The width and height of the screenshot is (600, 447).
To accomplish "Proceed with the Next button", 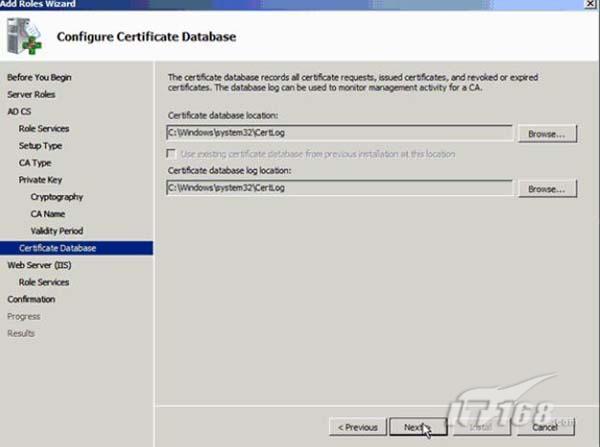I will pos(414,427).
